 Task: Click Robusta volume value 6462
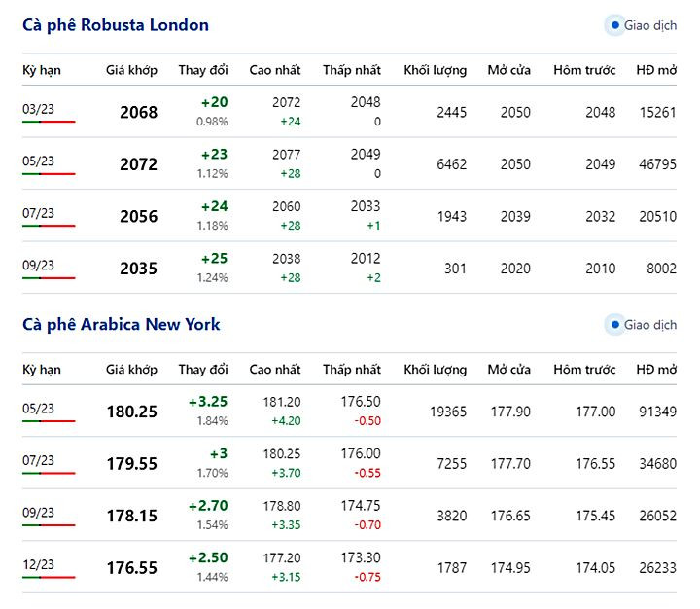(452, 164)
